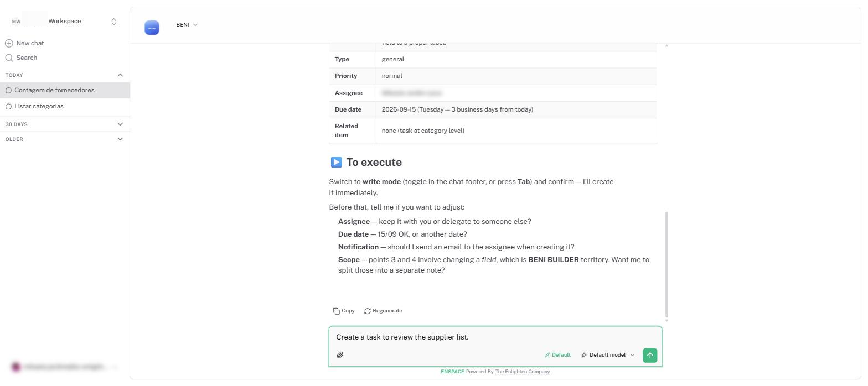Open the BENI agent avatar icon
The image size is (868, 386).
(152, 28)
